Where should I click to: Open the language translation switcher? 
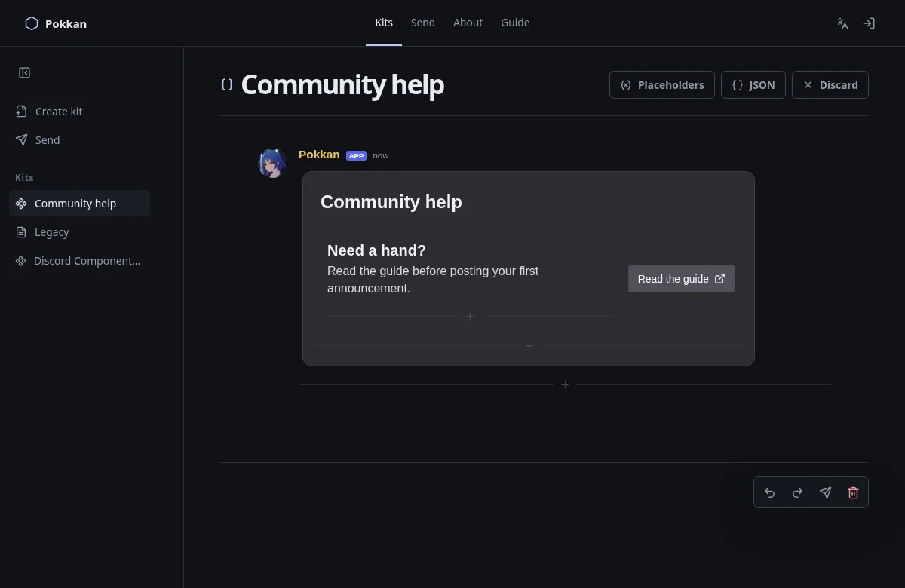coord(842,23)
